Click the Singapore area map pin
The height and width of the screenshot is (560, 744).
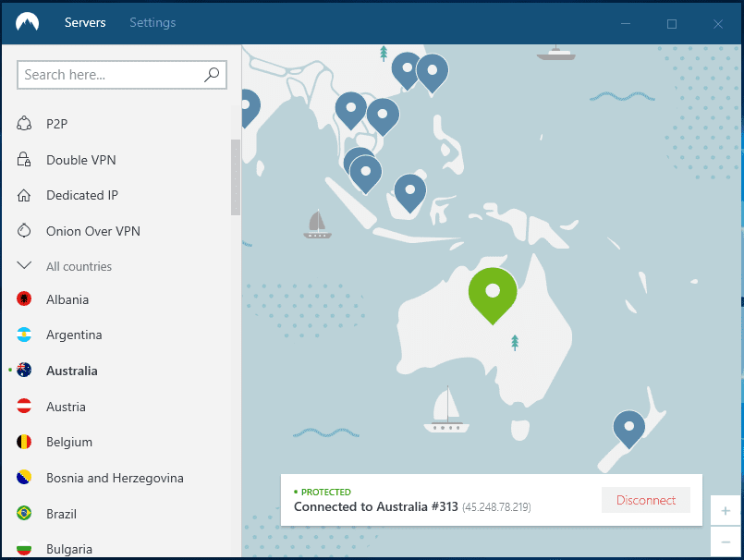(365, 175)
